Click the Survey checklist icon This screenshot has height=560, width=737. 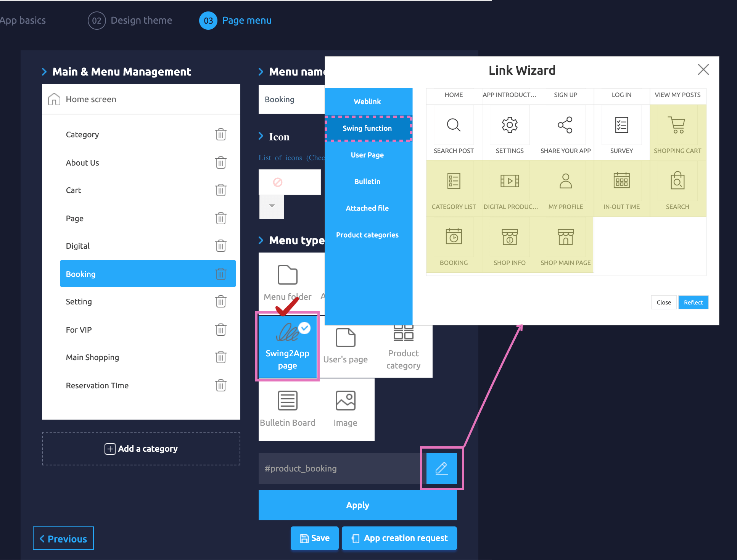(621, 125)
